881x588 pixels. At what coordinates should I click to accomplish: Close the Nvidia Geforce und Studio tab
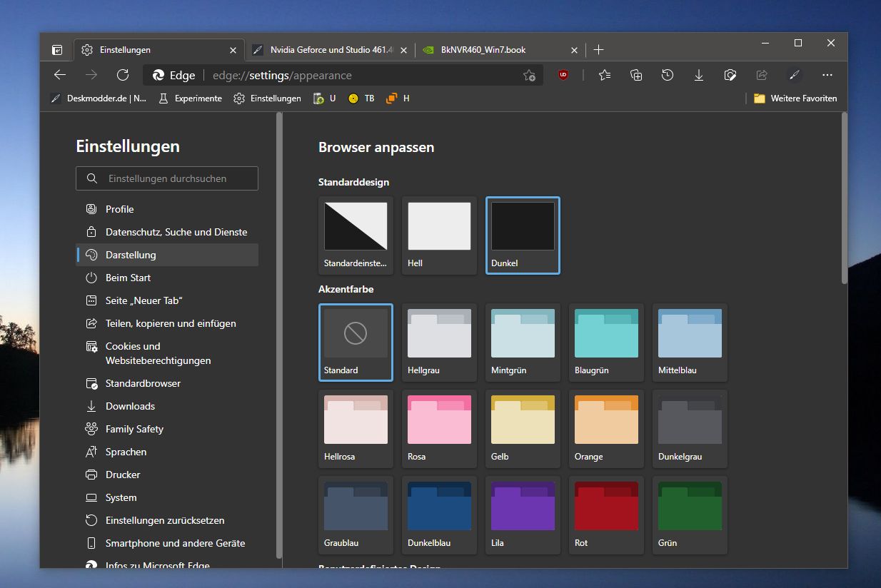click(x=404, y=50)
